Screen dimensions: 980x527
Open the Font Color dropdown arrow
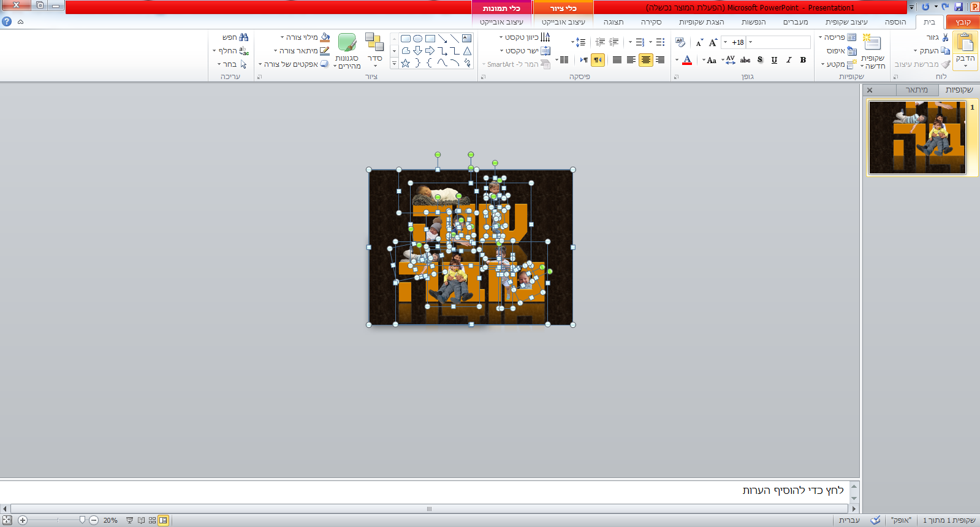(x=677, y=60)
